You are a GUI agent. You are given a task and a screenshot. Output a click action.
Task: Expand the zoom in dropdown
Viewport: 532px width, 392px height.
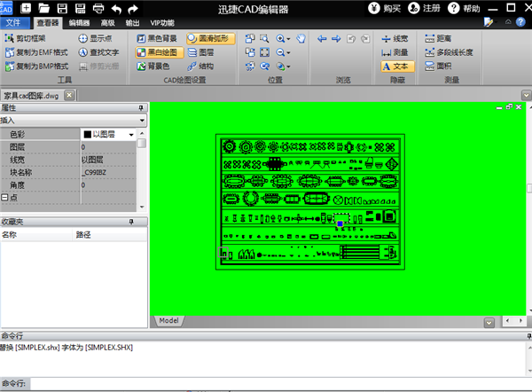[x=288, y=39]
